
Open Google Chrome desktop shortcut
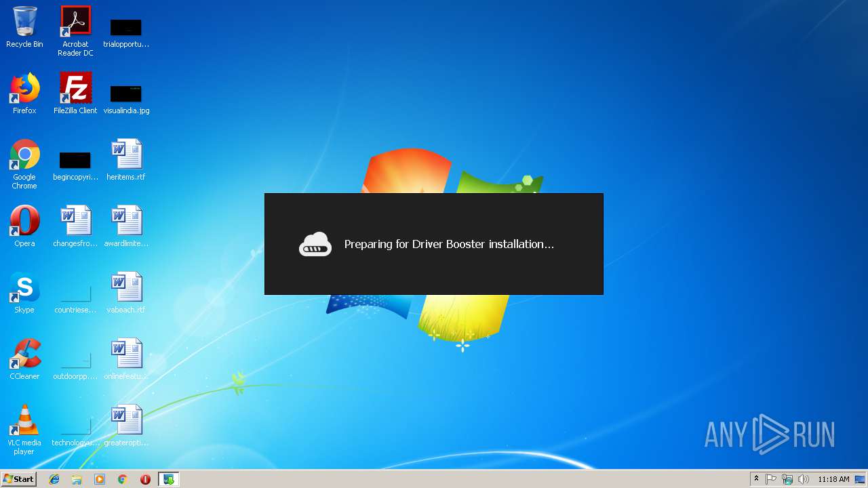[24, 164]
